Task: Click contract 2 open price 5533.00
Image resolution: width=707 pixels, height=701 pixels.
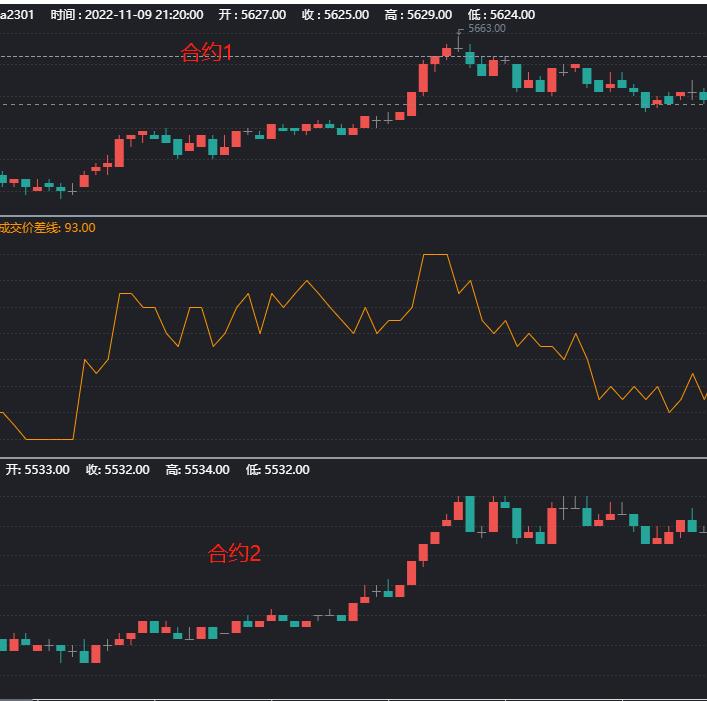Action: (47, 470)
